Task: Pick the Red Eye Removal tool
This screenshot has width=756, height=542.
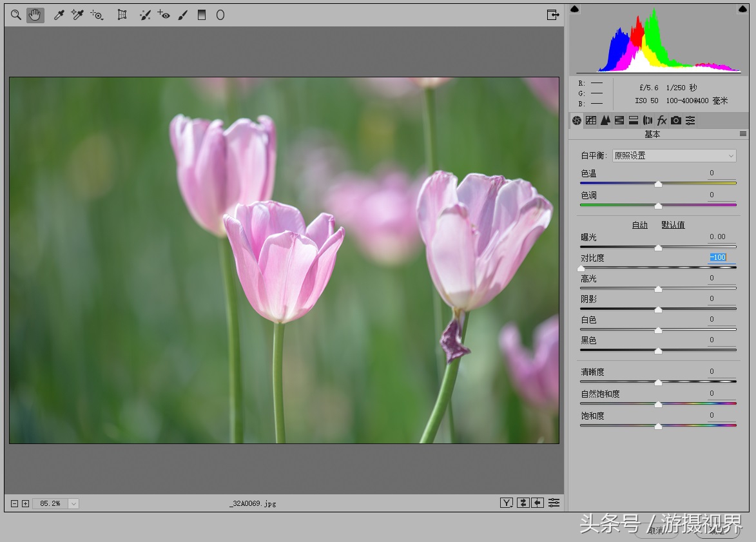Action: pos(164,15)
